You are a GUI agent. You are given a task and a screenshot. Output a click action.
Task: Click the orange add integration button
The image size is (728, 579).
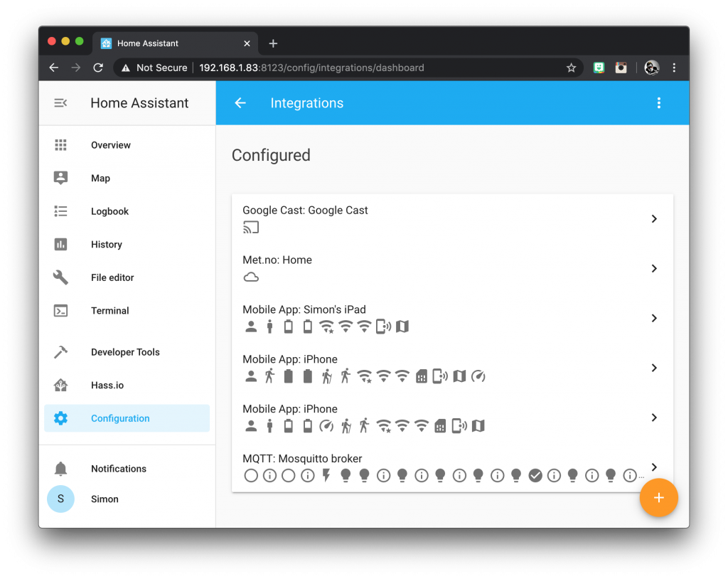click(658, 498)
